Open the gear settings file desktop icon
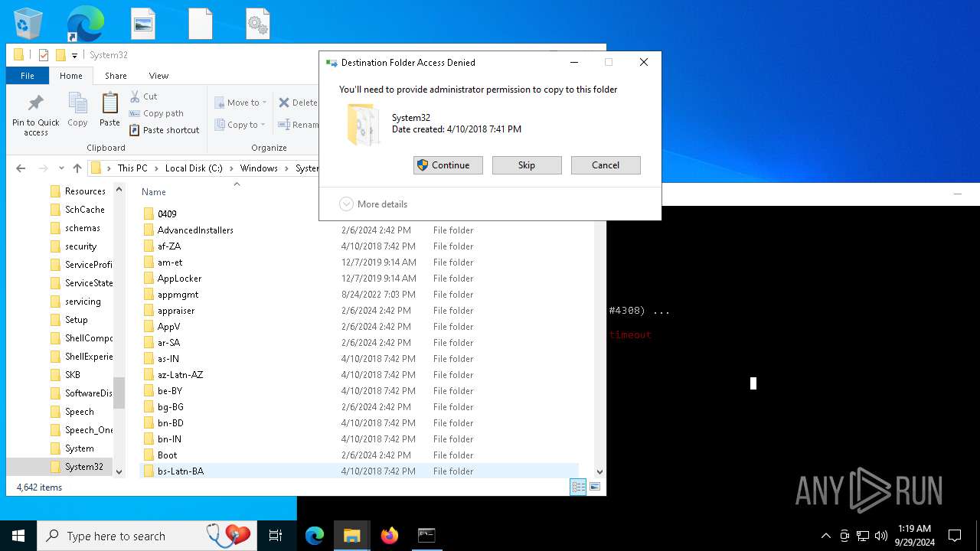Viewport: 980px width, 551px height. (258, 24)
